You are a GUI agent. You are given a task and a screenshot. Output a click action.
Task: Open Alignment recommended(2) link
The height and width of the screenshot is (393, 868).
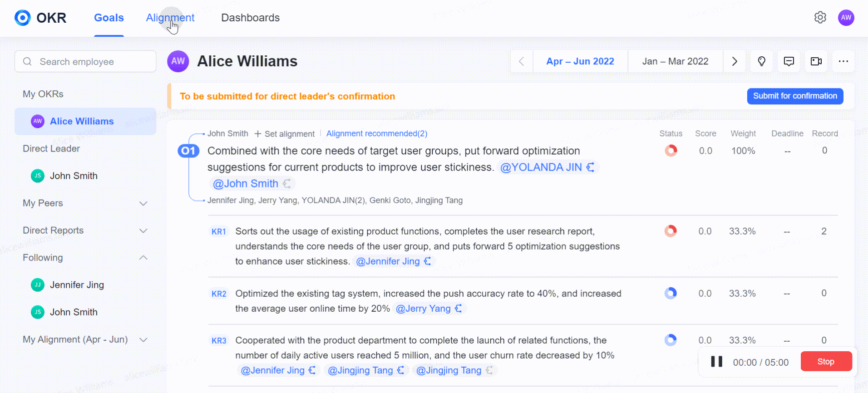tap(376, 133)
